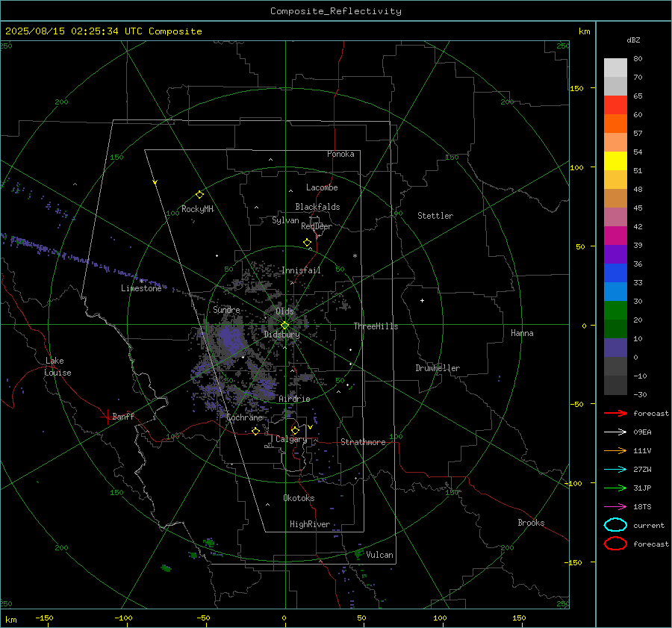Viewport: 672px width, 628px height.
Task: Select the light gray 80-70 dBZ swatch
Action: [x=615, y=68]
